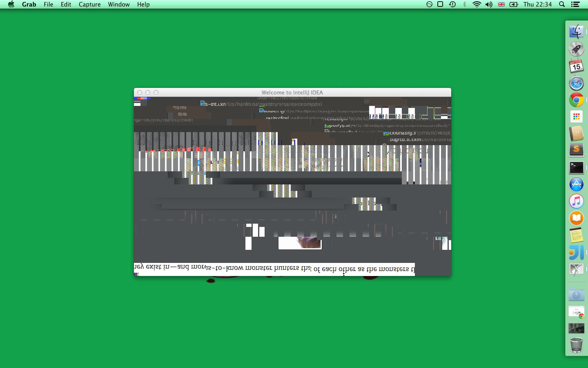Open the Grab application menu

coord(29,4)
